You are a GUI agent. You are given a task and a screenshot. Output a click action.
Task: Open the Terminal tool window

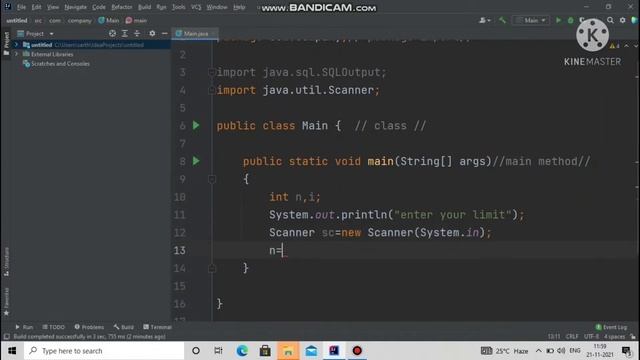(x=158, y=327)
